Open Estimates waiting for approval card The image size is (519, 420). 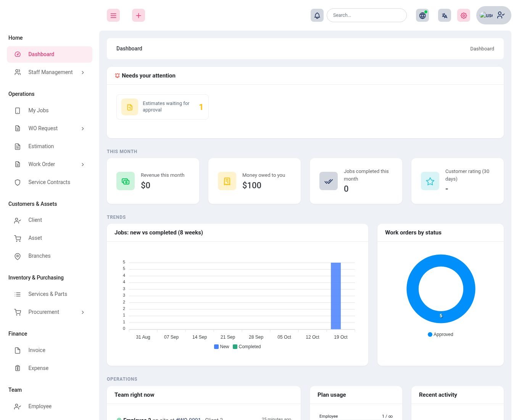163,107
